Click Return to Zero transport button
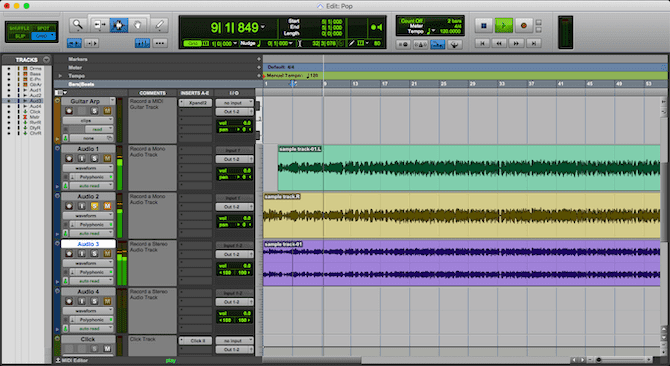 coord(482,43)
